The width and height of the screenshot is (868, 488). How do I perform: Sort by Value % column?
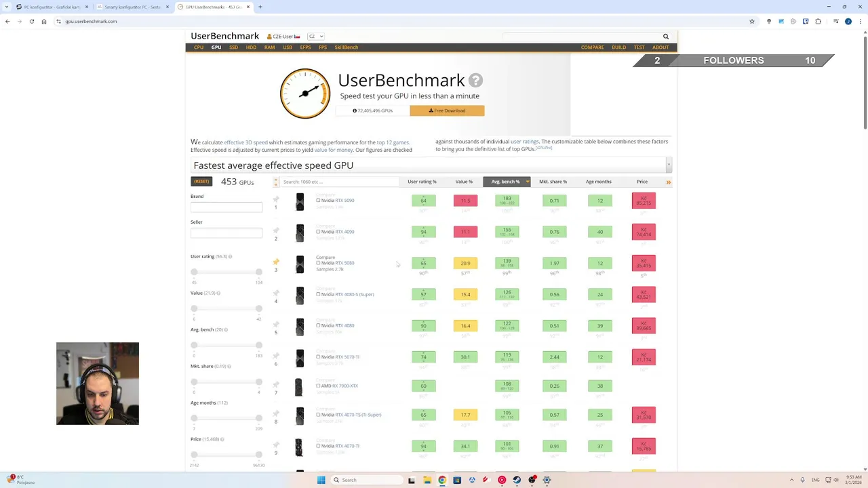(464, 182)
